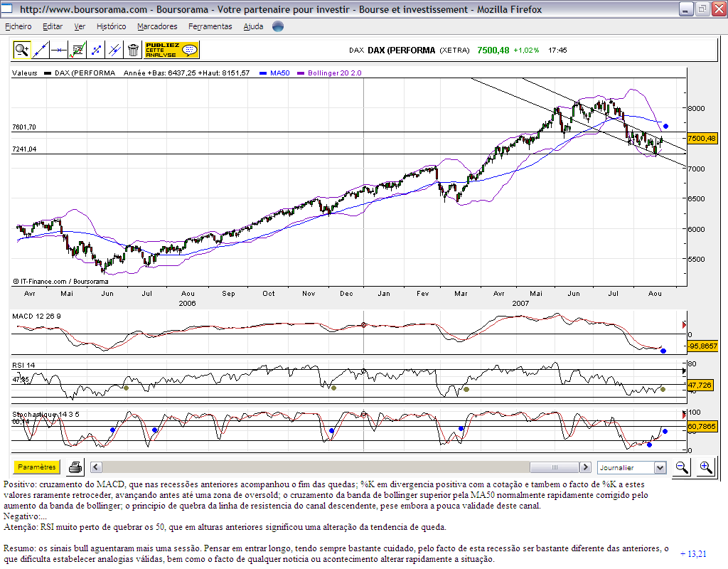Click the trash can delete icon
Viewport: 728px width, 569px height.
tap(133, 50)
